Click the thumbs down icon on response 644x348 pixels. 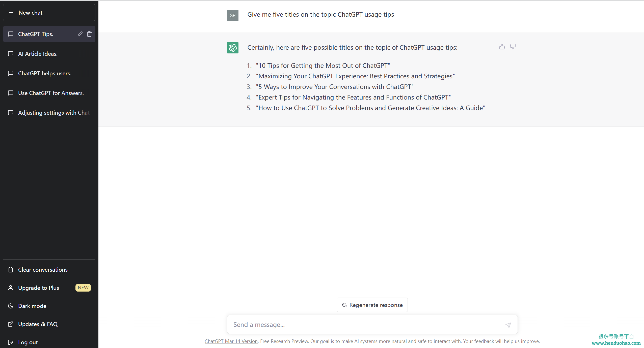pyautogui.click(x=513, y=47)
